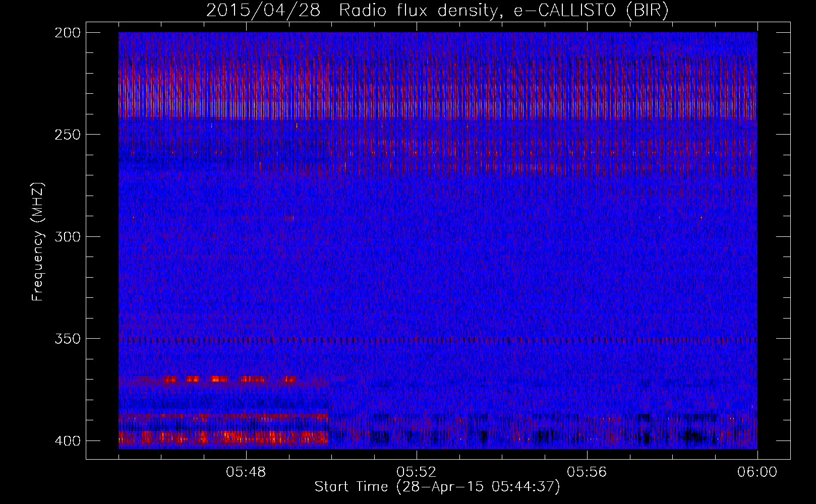816x504 pixels.
Task: Pick the 06:00 time tick label
Action: click(757, 472)
